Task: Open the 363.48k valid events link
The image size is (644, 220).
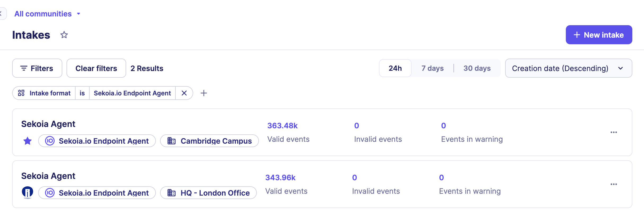Action: tap(282, 126)
